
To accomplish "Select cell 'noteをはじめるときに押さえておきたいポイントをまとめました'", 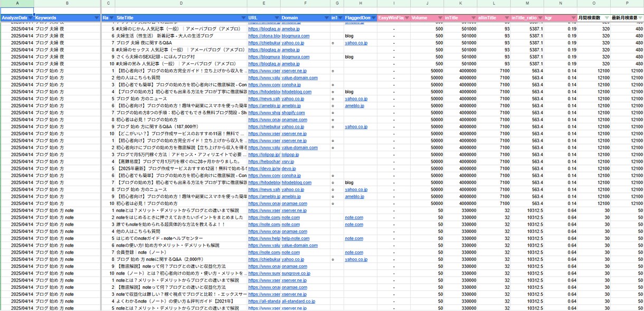I will [181, 217].
